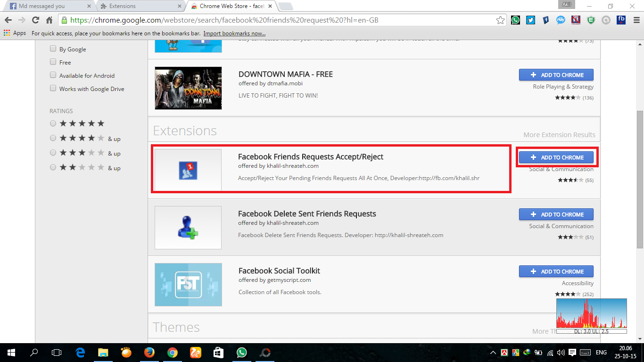Open Facebook Delete Sent Friends Requests title

point(307,214)
